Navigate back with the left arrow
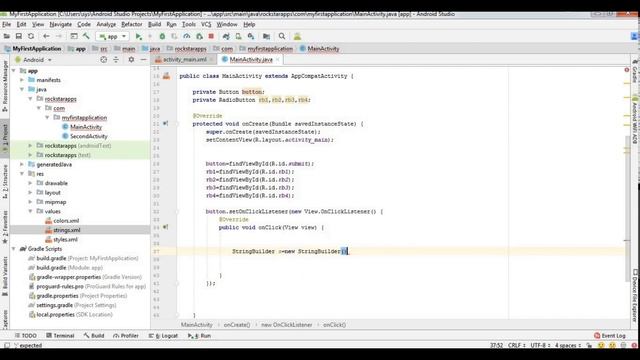The width and height of the screenshot is (640, 360). point(46,36)
